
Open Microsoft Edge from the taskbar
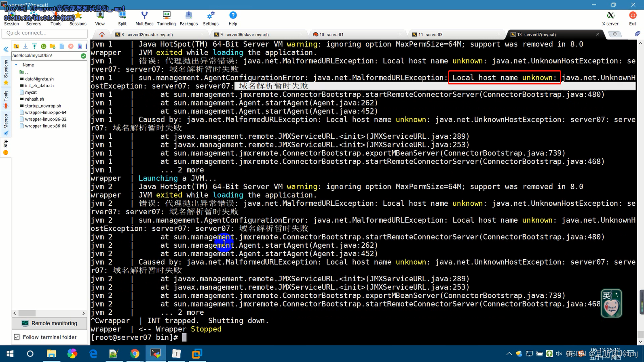click(x=93, y=354)
